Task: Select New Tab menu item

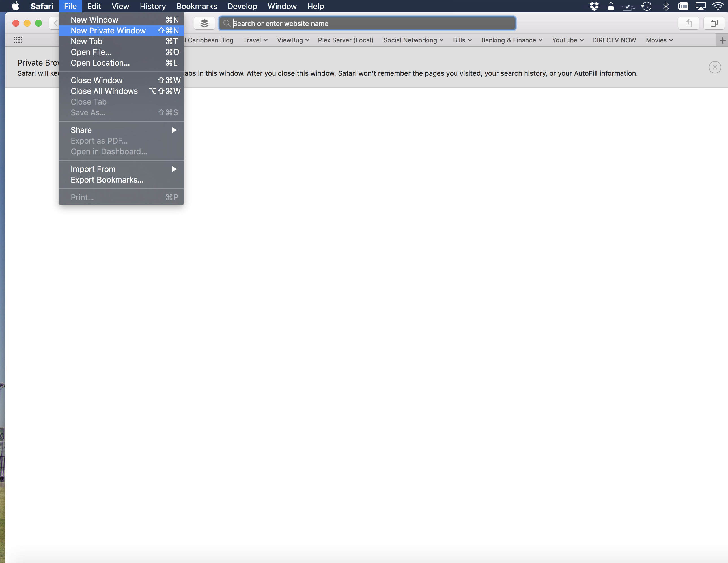Action: (121, 41)
